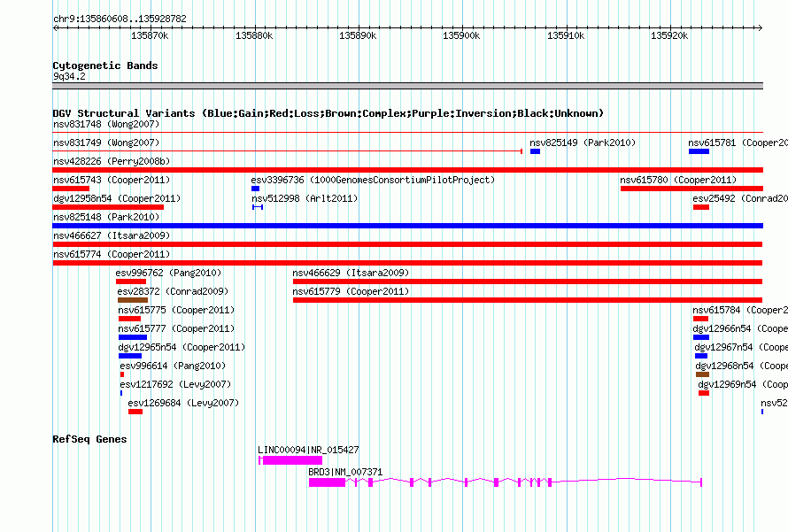Image resolution: width=788 pixels, height=532 pixels.
Task: Click the 135920k ruler position
Action: (669, 35)
